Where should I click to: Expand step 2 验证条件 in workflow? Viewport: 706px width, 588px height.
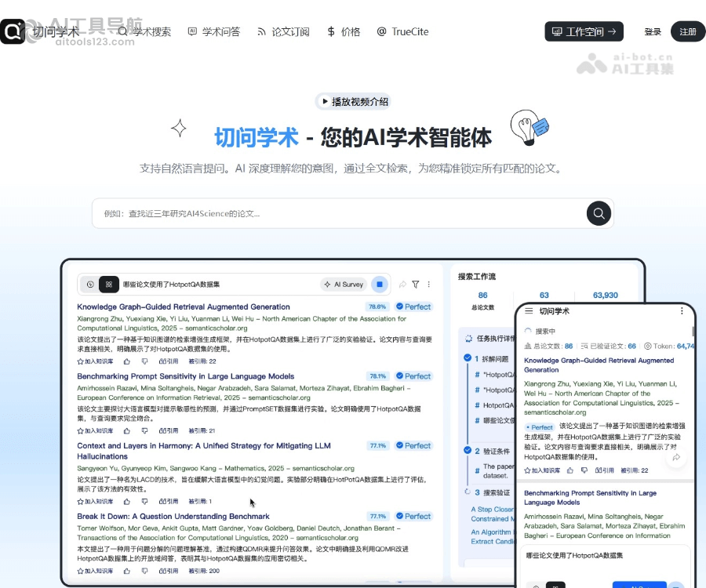pos(492,452)
